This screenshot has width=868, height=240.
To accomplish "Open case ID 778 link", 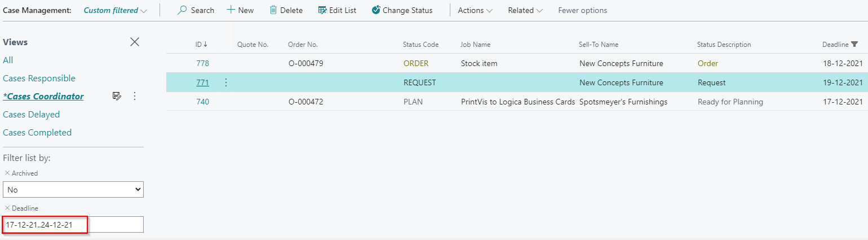I will tap(202, 63).
